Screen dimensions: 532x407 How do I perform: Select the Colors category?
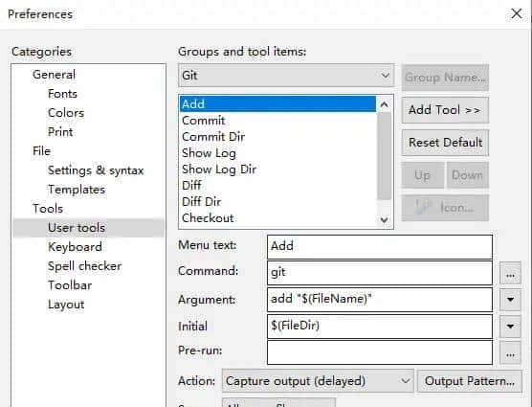click(x=66, y=113)
